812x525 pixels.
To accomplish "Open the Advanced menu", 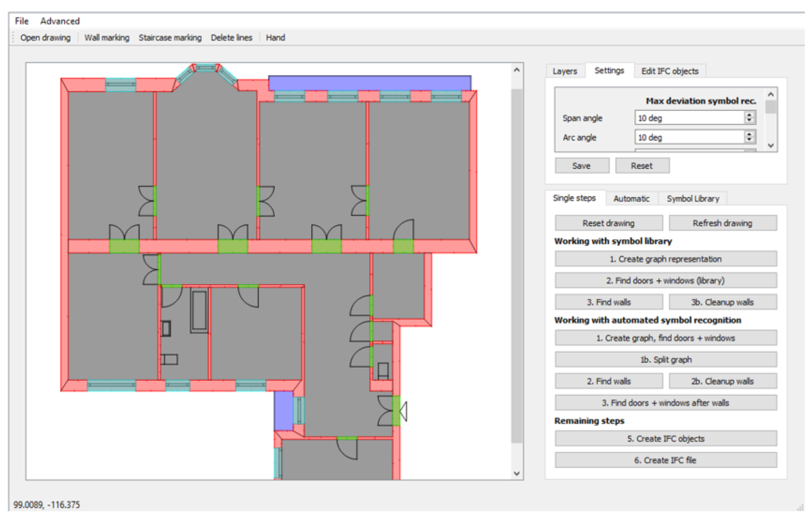I will click(x=60, y=21).
